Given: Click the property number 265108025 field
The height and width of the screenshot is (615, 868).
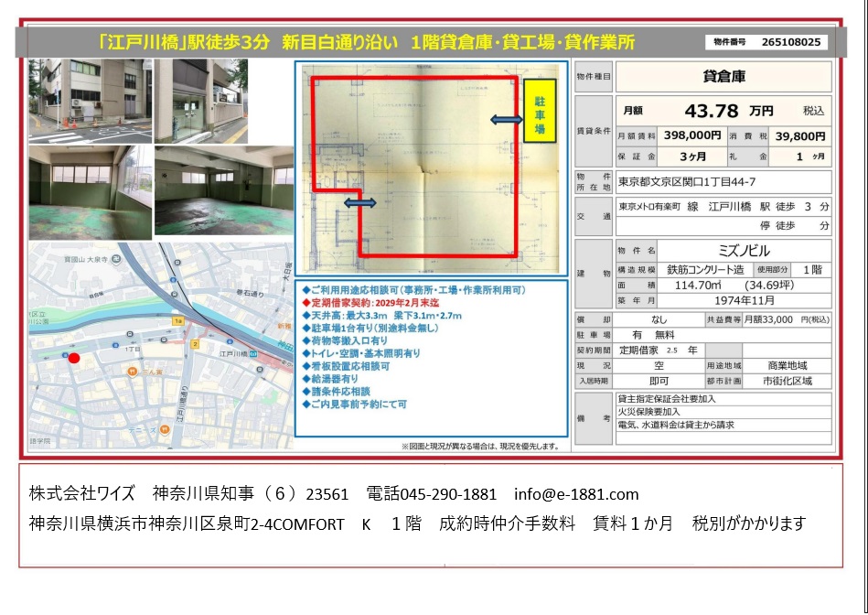Looking at the screenshot, I should point(766,42).
